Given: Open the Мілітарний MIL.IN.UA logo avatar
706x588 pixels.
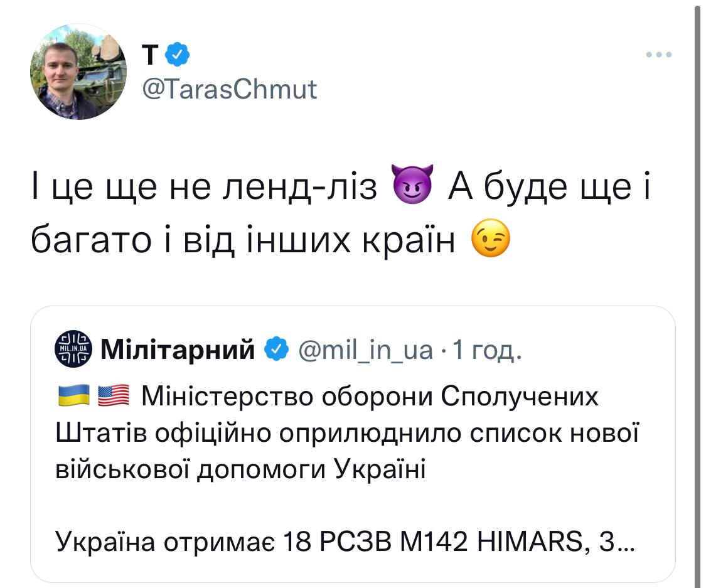Looking at the screenshot, I should pos(73,348).
